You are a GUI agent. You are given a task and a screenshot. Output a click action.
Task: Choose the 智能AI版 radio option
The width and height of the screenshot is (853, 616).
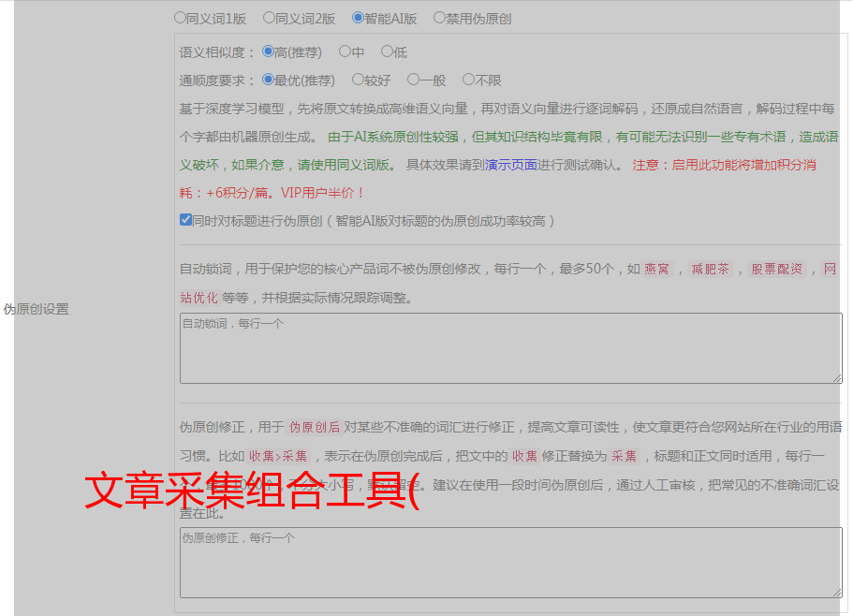[x=358, y=18]
